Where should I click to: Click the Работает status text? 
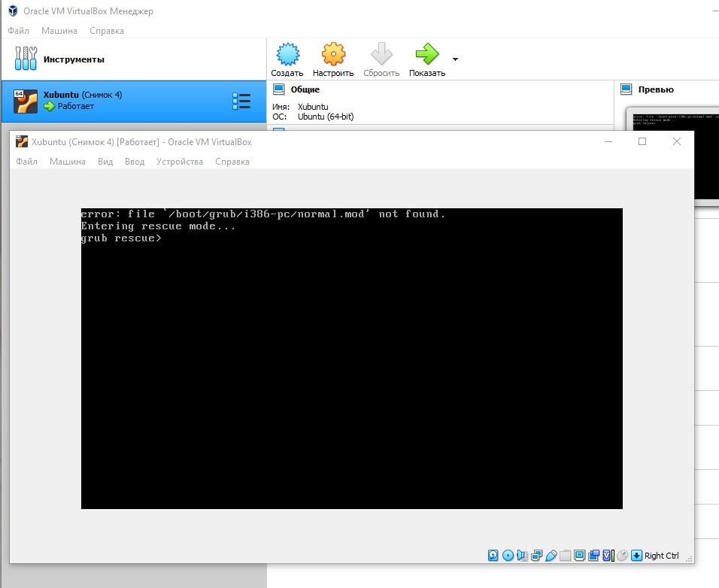[x=76, y=106]
